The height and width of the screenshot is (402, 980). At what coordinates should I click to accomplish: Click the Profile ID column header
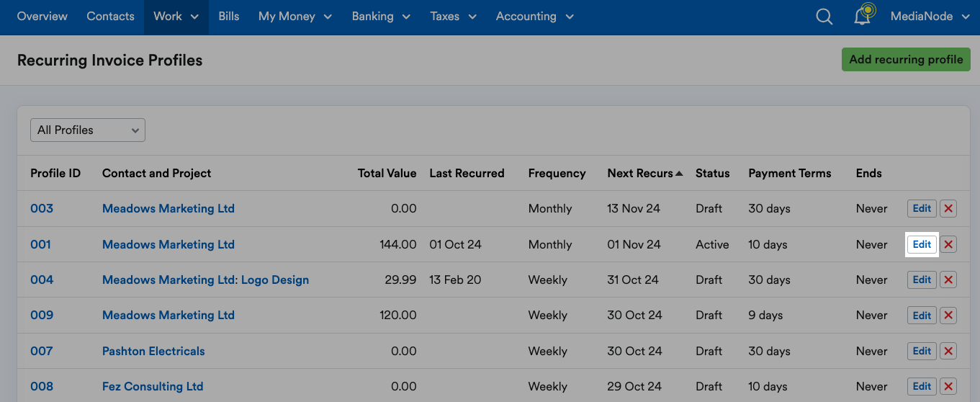(x=55, y=173)
